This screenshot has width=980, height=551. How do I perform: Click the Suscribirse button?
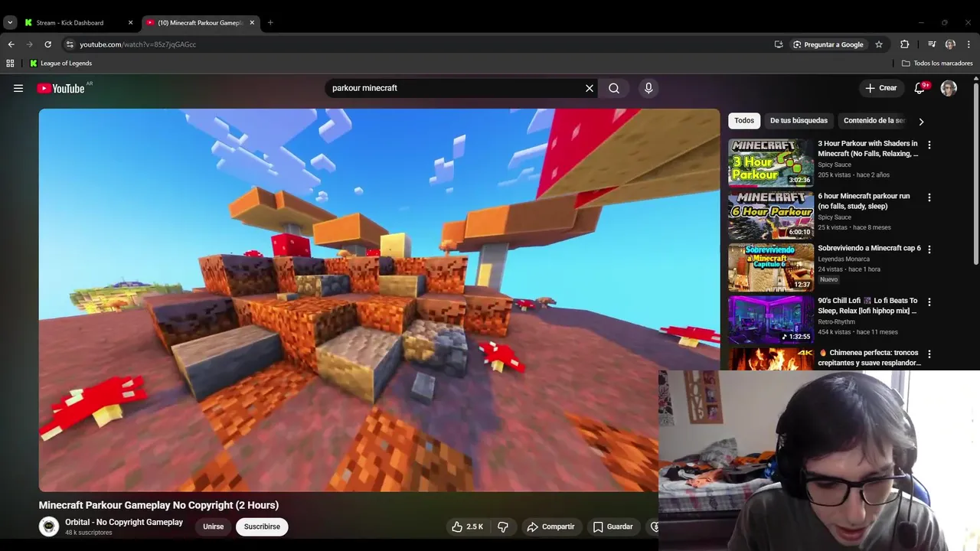[x=262, y=527]
